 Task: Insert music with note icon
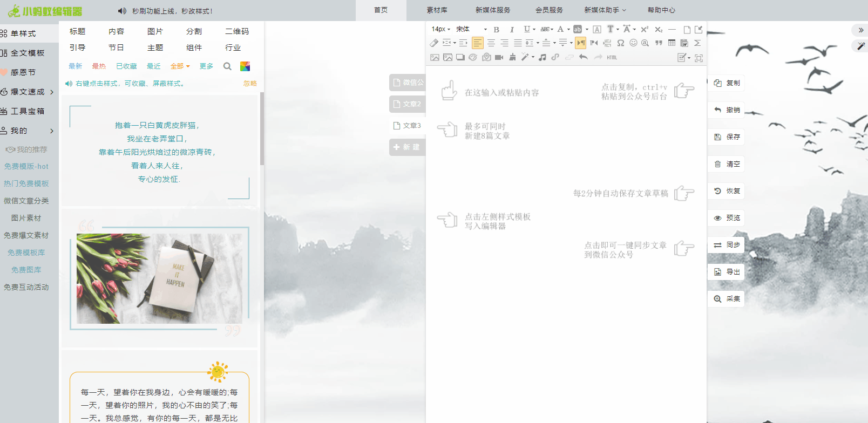(542, 57)
